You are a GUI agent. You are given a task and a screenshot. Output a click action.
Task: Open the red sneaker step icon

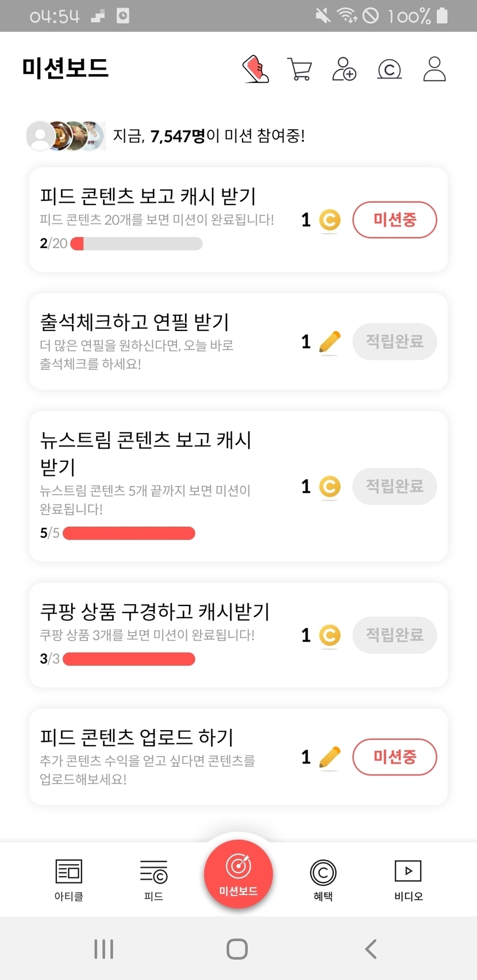(256, 70)
